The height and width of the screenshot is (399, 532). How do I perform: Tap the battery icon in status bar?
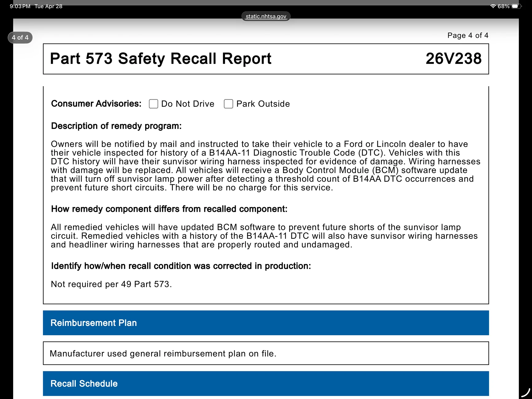pos(516,6)
